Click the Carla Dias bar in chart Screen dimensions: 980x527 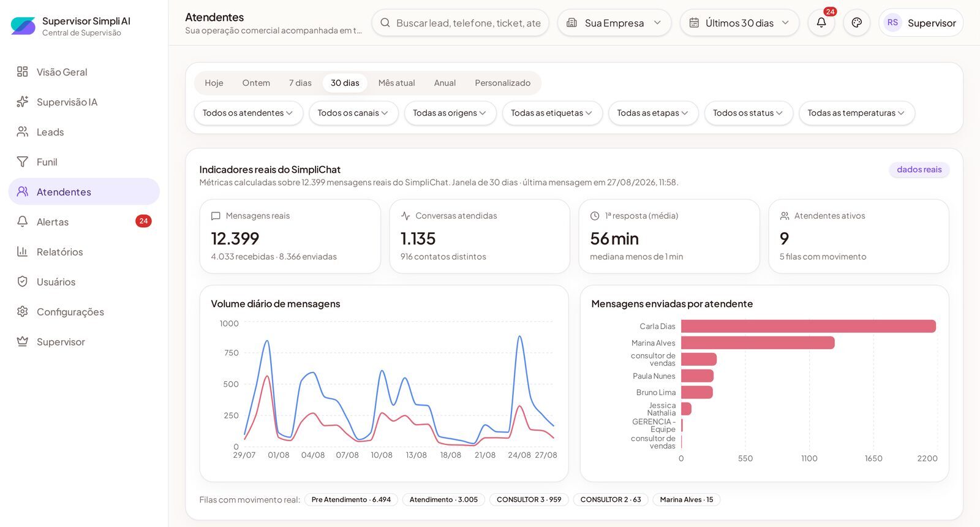(x=809, y=327)
